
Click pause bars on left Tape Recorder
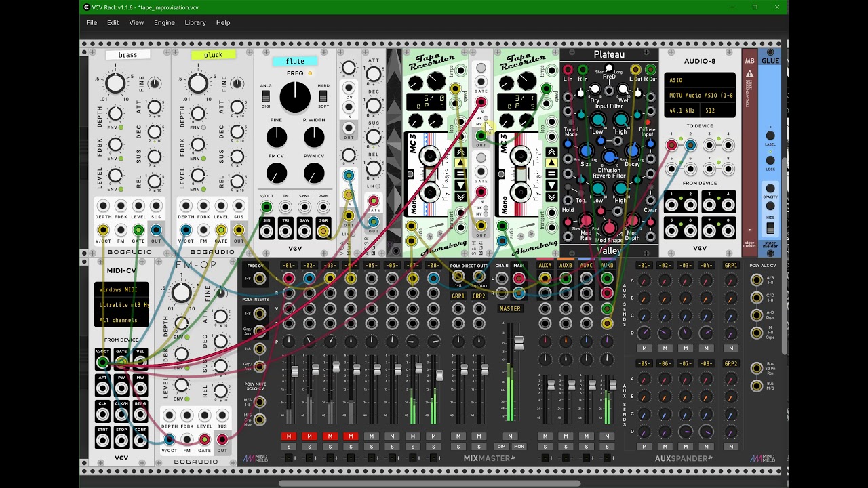460,174
